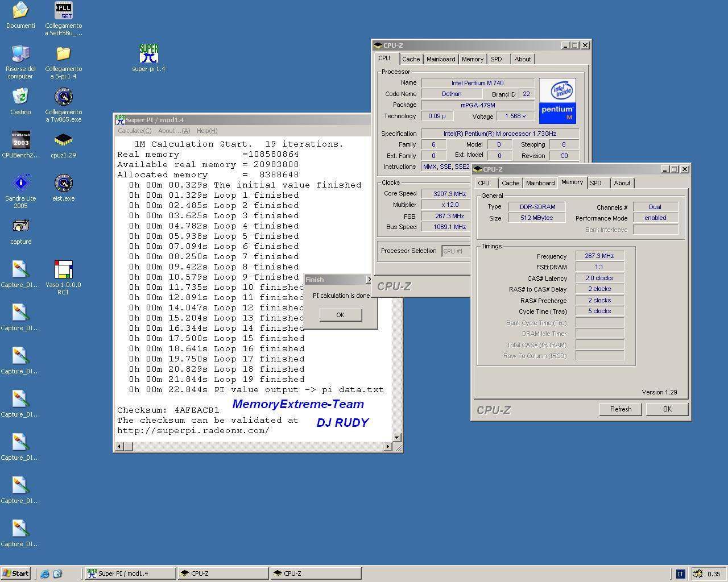Select the Cestino recycle bin icon
Image resolution: width=728 pixels, height=582 pixels.
point(20,102)
